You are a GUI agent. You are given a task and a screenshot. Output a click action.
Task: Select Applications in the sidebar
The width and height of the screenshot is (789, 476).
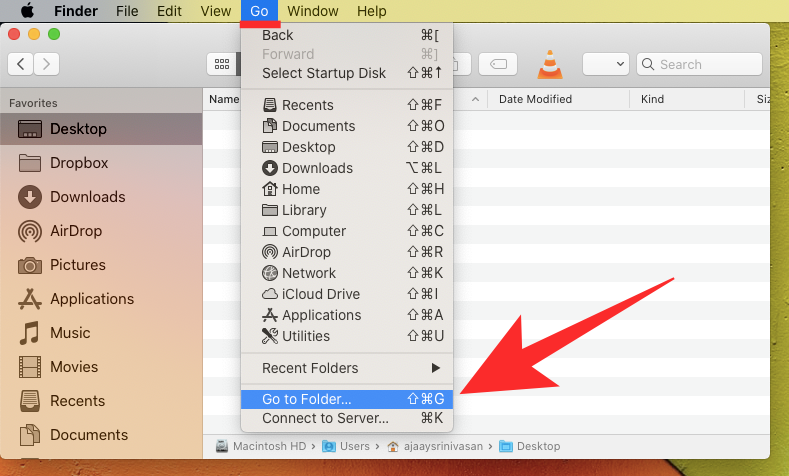click(91, 299)
